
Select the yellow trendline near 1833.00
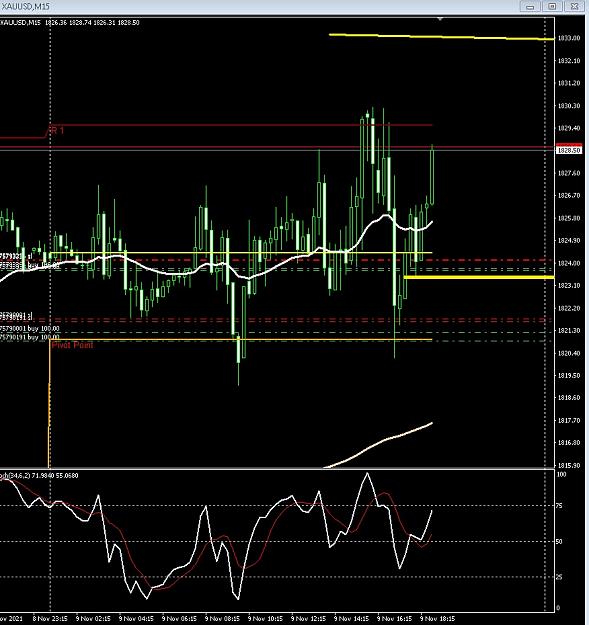(x=442, y=37)
